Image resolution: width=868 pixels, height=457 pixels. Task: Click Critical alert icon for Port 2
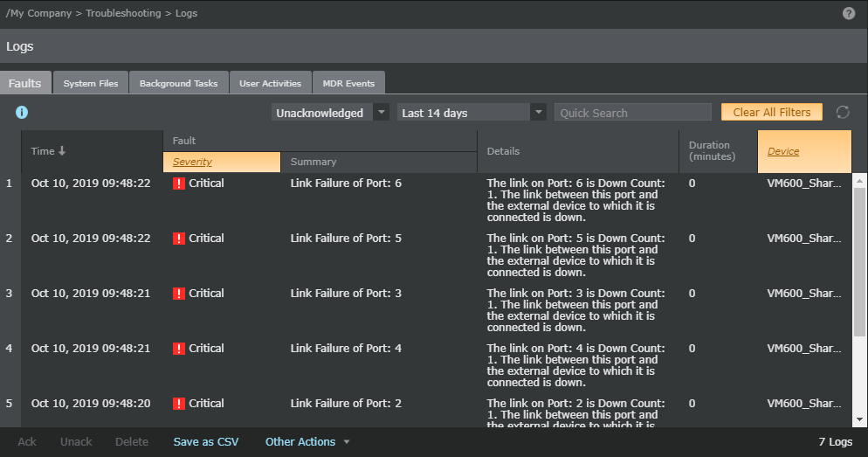(179, 404)
